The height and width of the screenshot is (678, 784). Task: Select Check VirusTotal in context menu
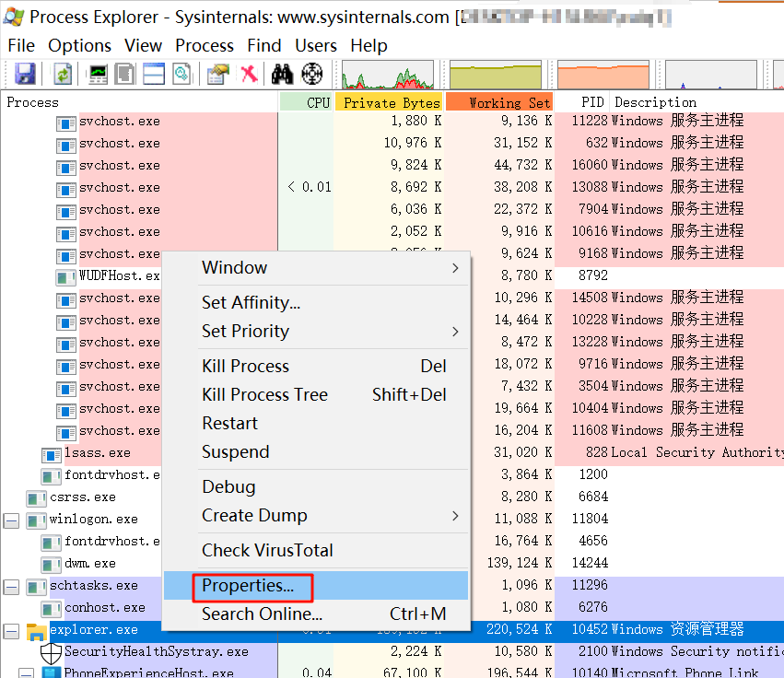[x=316, y=550]
